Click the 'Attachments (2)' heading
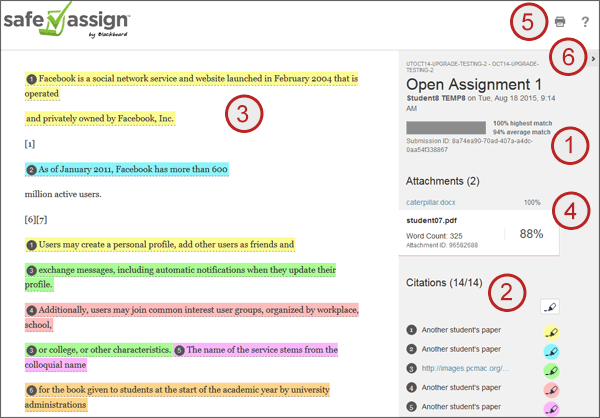The height and width of the screenshot is (418, 600). coord(443,181)
